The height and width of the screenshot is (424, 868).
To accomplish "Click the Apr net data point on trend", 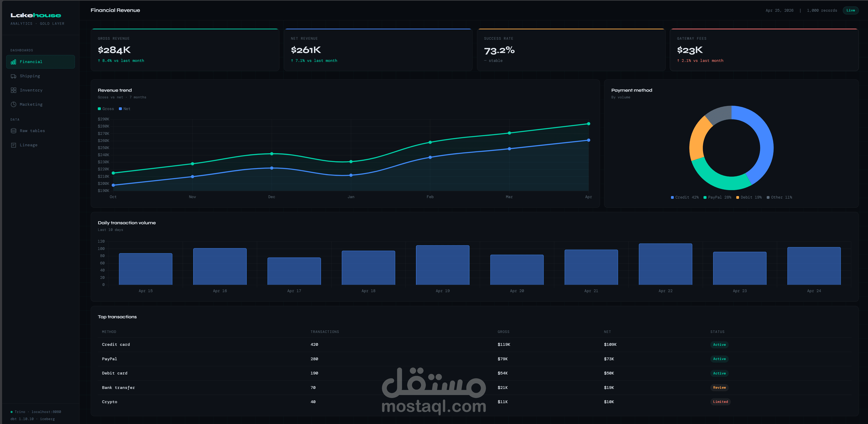I will click(x=589, y=140).
